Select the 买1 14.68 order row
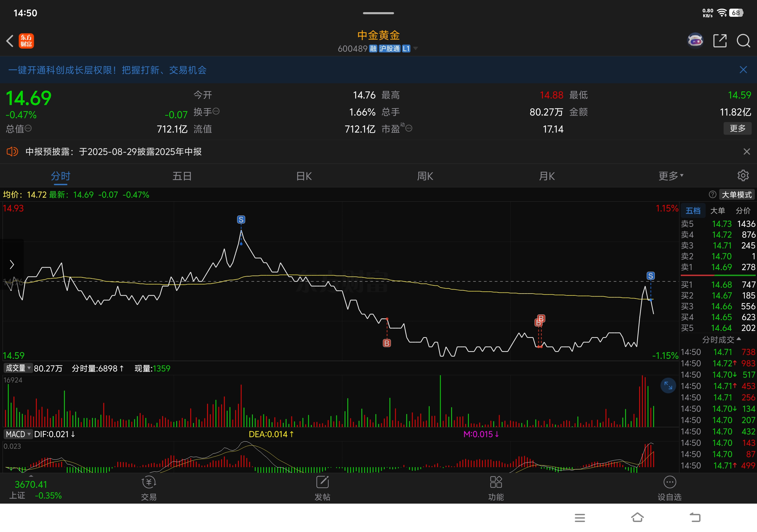Image resolution: width=757 pixels, height=532 pixels. (x=718, y=284)
